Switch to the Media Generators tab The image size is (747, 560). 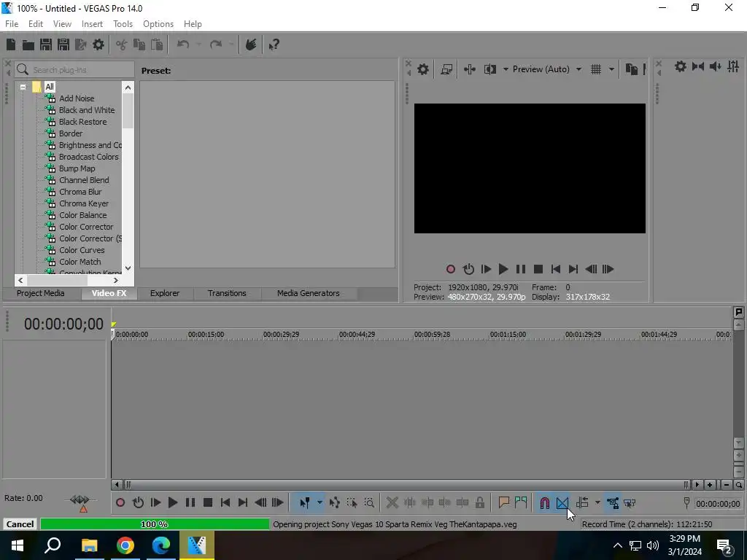pos(309,293)
